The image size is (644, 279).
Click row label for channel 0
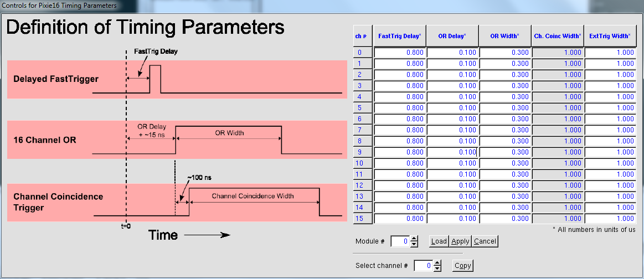(363, 53)
